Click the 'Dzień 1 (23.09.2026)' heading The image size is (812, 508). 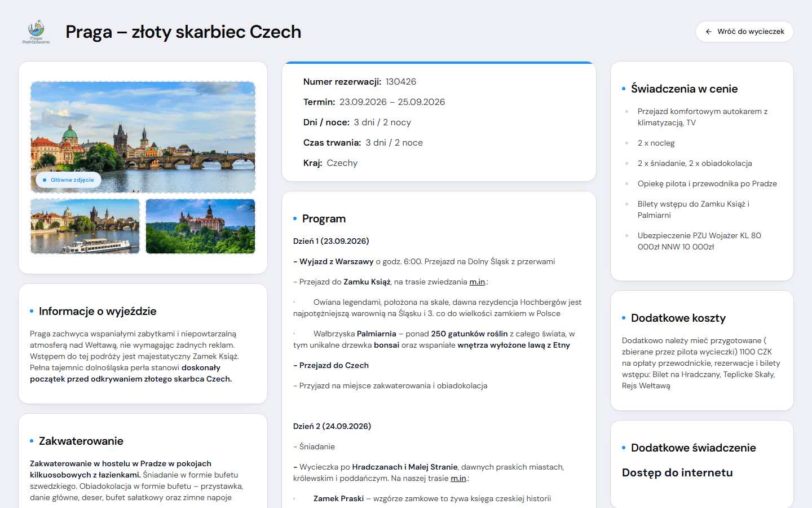[331, 241]
